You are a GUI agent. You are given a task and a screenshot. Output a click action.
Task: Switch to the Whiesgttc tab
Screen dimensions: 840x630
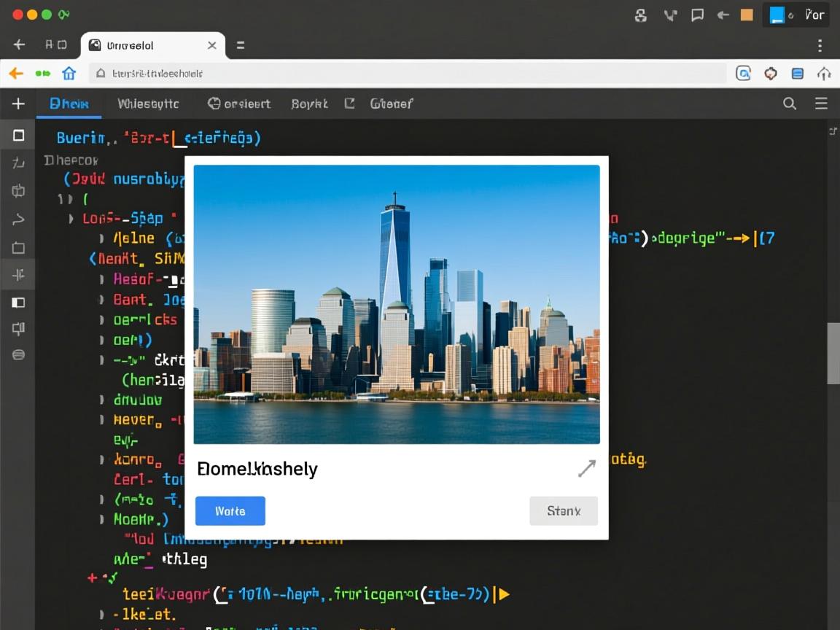148,104
